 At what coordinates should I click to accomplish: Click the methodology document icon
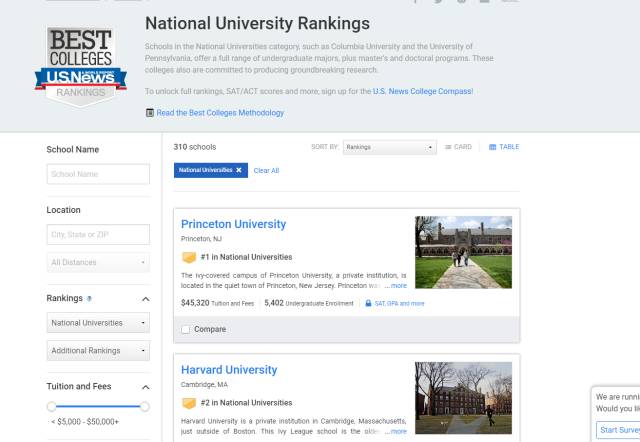pyautogui.click(x=150, y=113)
